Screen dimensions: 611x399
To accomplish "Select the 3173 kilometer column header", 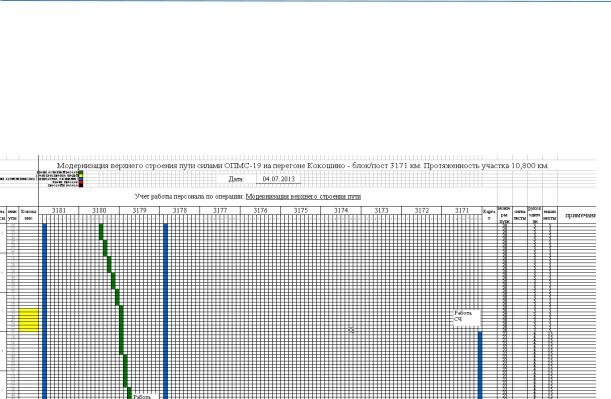I will point(381,210).
